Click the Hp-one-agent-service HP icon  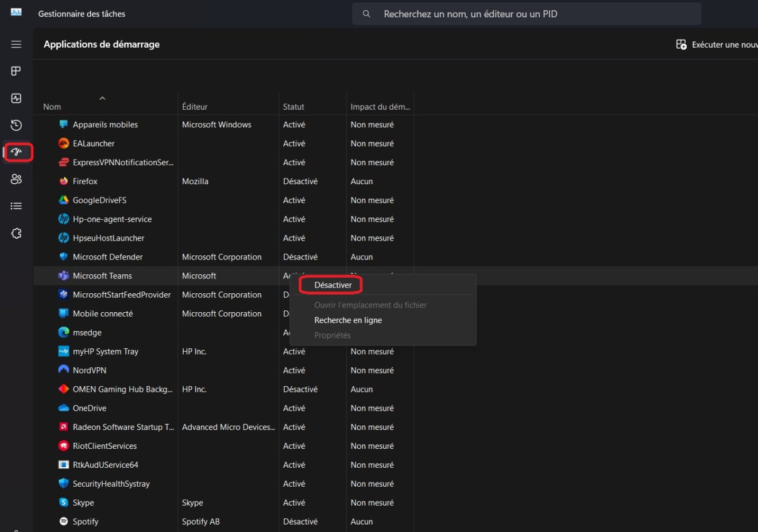[64, 219]
